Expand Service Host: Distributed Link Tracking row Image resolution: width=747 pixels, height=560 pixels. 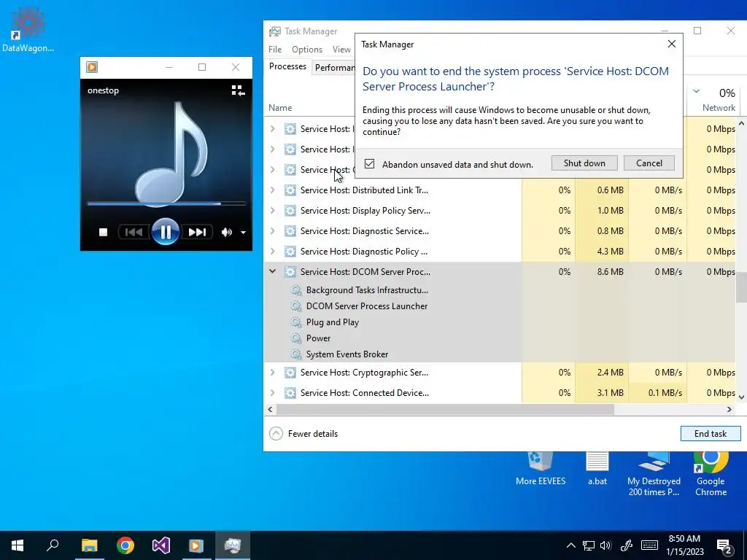pyautogui.click(x=273, y=190)
